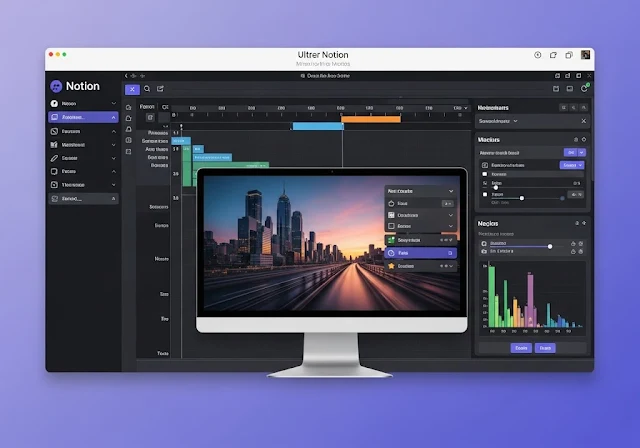Click the duplicate windows icon in title bar

(569, 55)
